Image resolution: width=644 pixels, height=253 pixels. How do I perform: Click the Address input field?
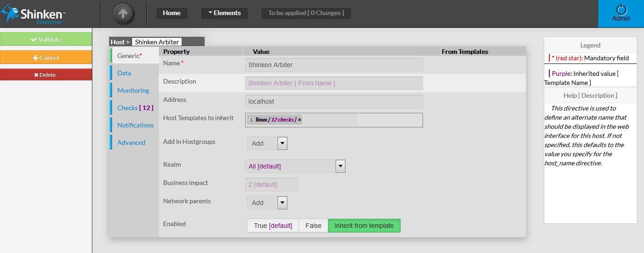334,101
